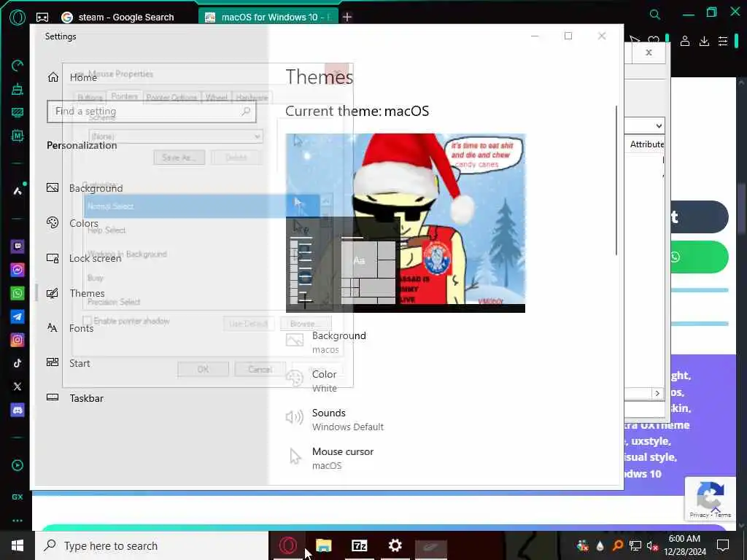Open Sounds Windows Default option
The image size is (747, 560).
(334, 419)
